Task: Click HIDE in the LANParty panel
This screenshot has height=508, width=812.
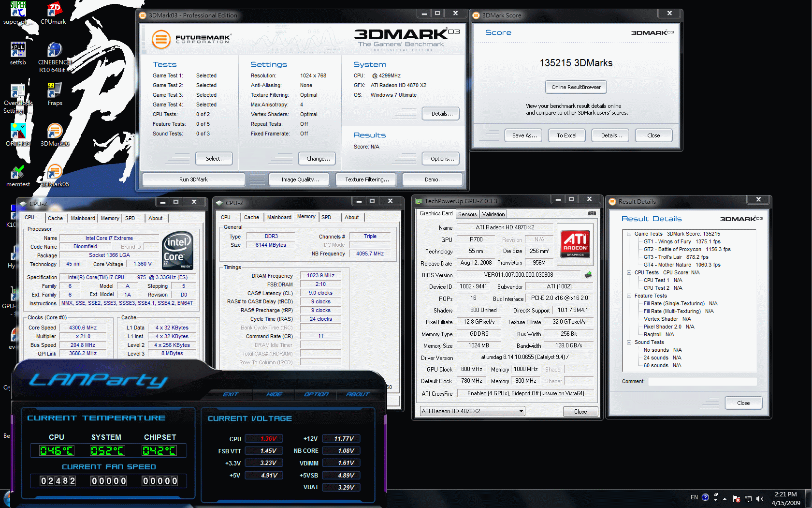Action: (274, 394)
